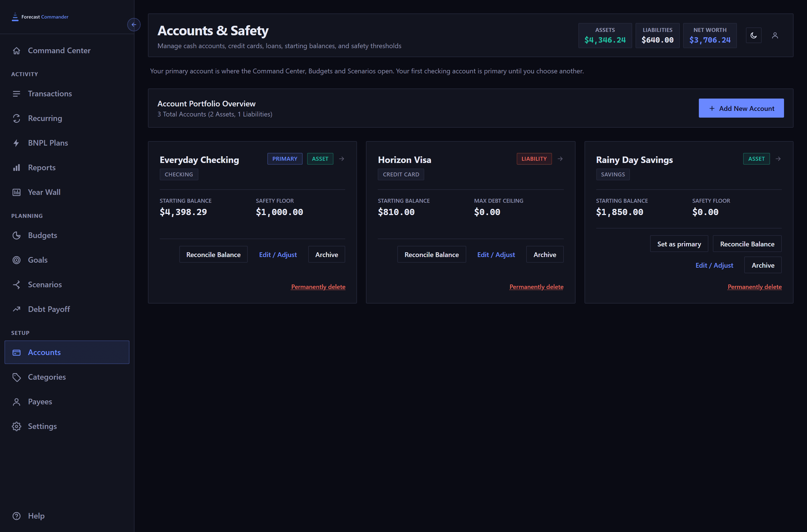This screenshot has width=807, height=532.
Task: Open Rainy Day Savings details arrow
Action: pyautogui.click(x=778, y=159)
